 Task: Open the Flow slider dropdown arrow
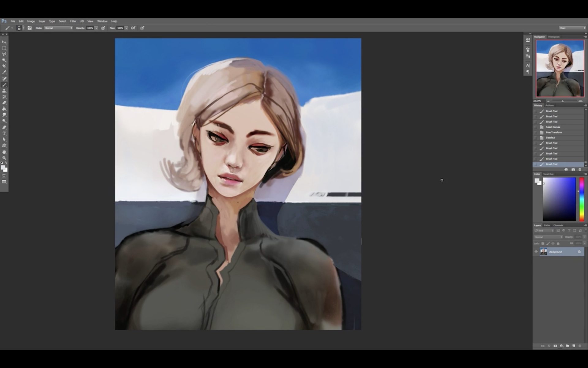tap(126, 28)
